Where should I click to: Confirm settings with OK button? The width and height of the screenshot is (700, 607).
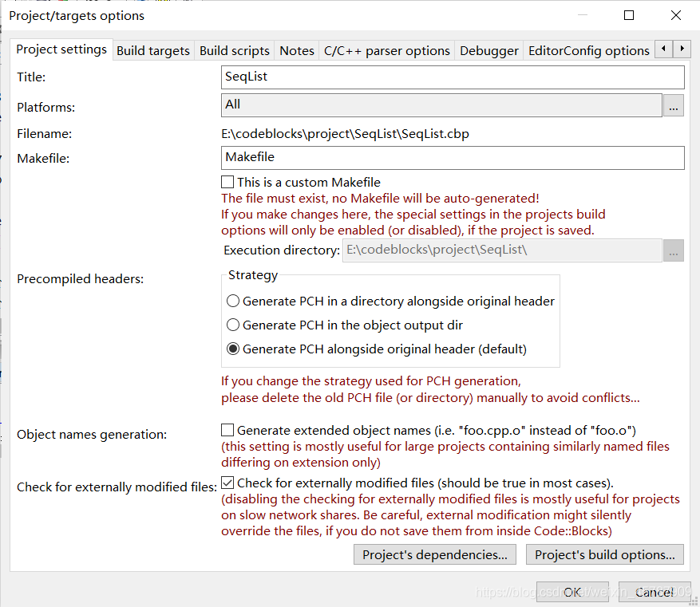click(x=572, y=593)
